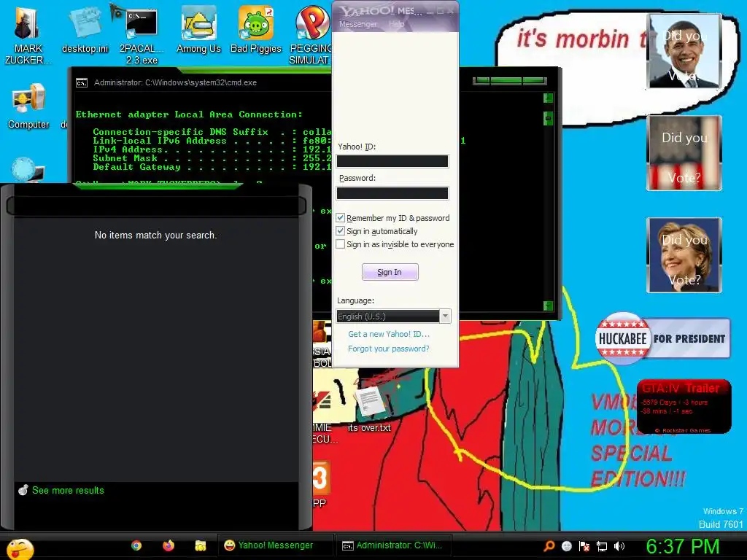Click the Connection-specific DNS Suffix line
Viewport: 747px width, 560px height.
[212, 132]
